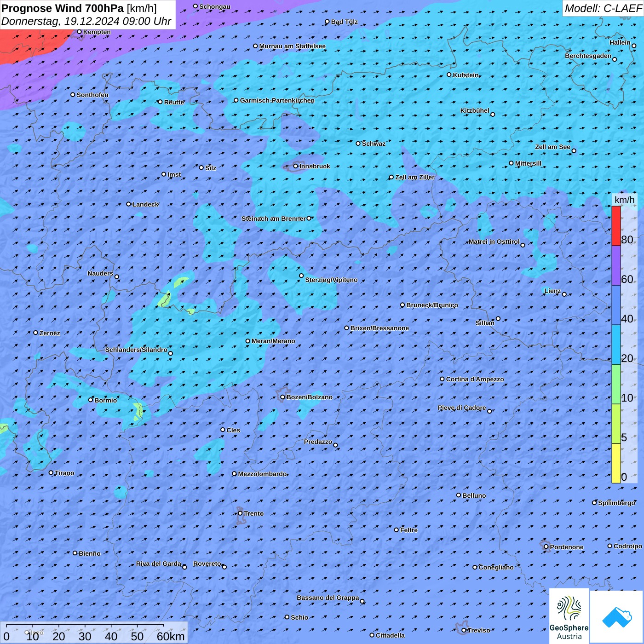This screenshot has height=644, width=644.
Task: Select the red 80 km/h legend swatch
Action: click(616, 226)
